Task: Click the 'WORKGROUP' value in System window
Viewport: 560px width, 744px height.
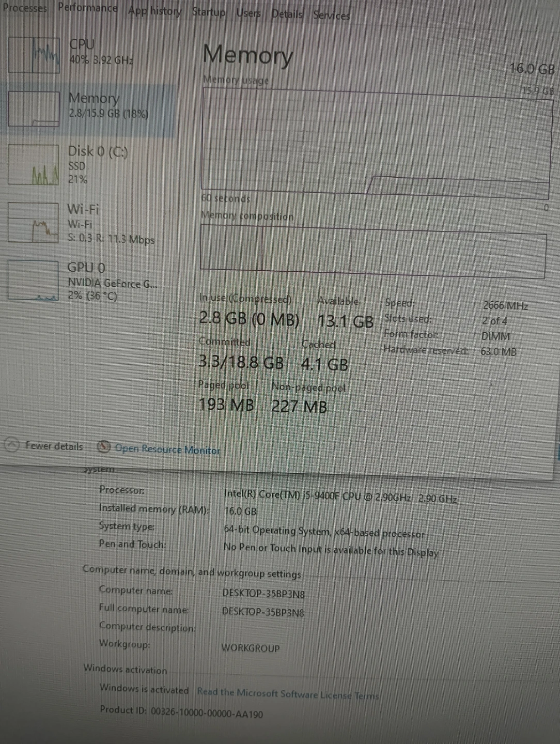Action: click(x=250, y=648)
